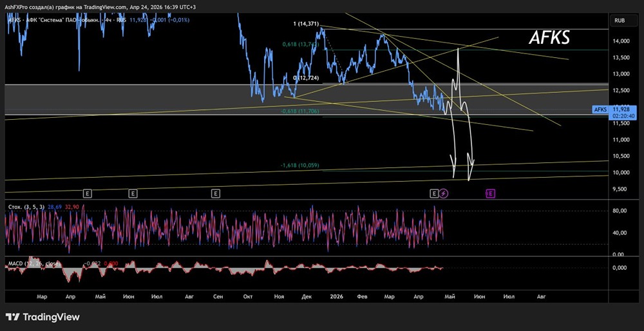Click the 11,500 price scale label
The image size is (644, 331).
pyautogui.click(x=621, y=123)
